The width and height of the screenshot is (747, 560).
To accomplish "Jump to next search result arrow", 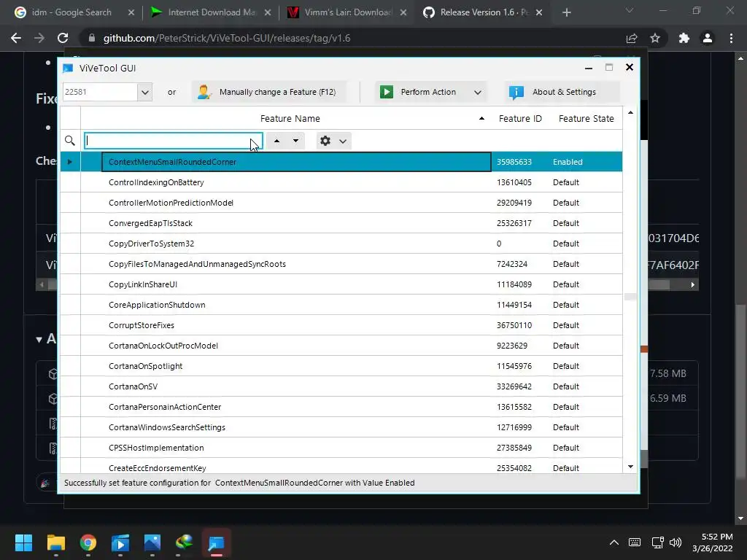I will (296, 141).
